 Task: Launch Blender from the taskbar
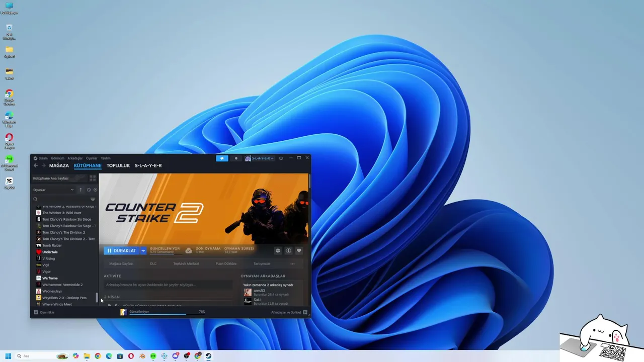point(142,356)
